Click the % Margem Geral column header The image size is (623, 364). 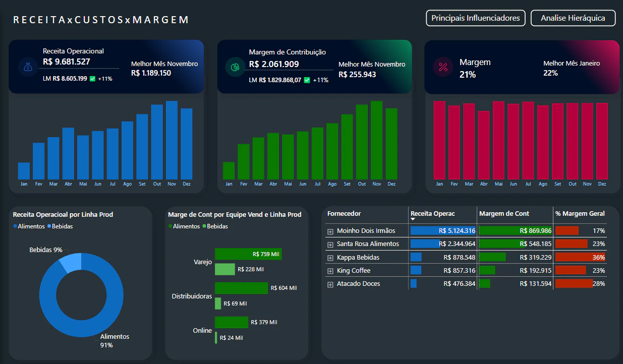(x=580, y=214)
